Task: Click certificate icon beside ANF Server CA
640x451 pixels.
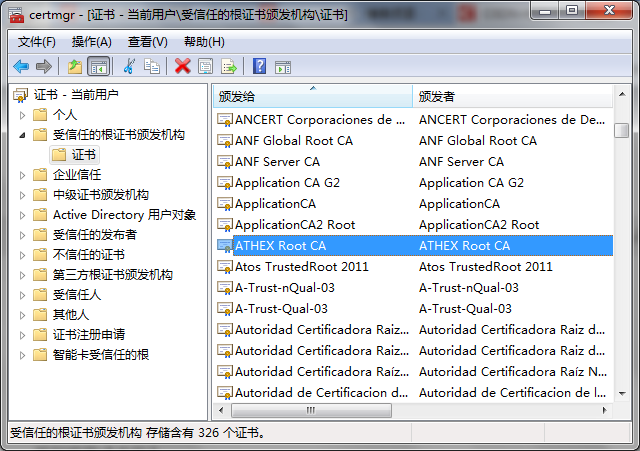Action: [x=225, y=162]
